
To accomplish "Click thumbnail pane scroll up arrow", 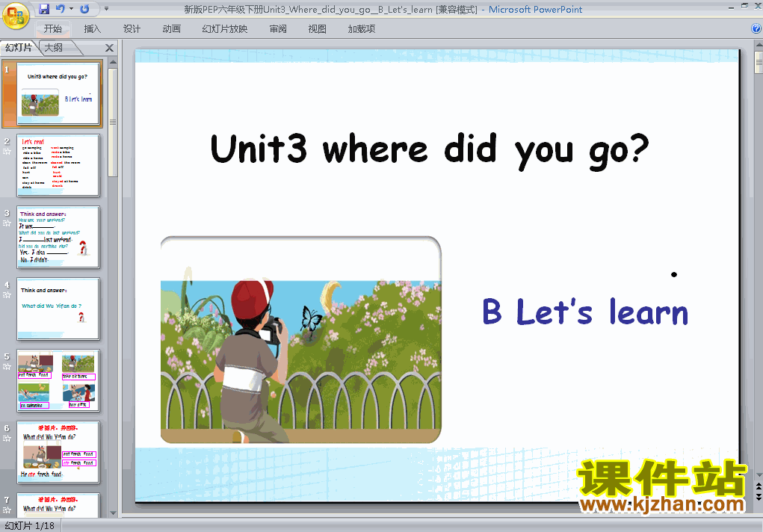I will point(113,62).
